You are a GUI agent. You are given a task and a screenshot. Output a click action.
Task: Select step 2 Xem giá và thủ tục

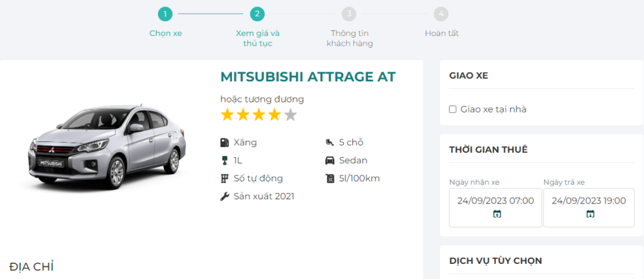pos(257,14)
